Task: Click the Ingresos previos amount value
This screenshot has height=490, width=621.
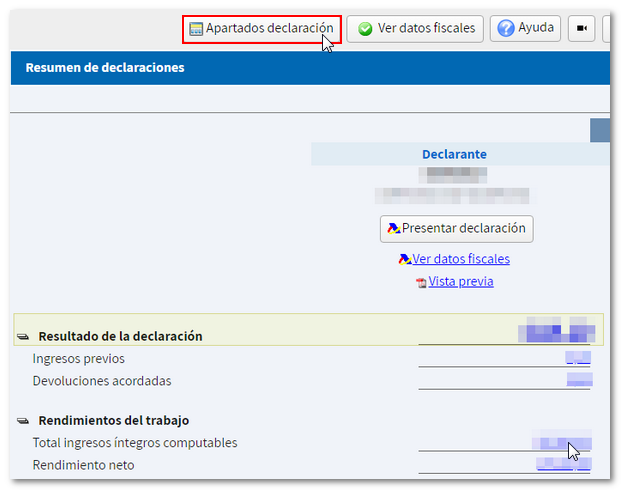Action: [x=577, y=358]
